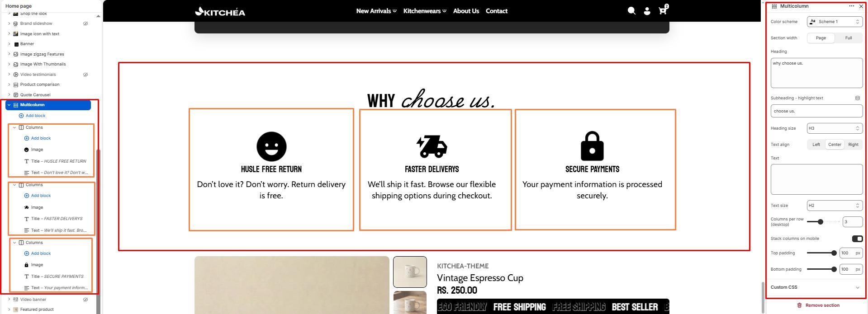Open the store search icon

pos(631,11)
